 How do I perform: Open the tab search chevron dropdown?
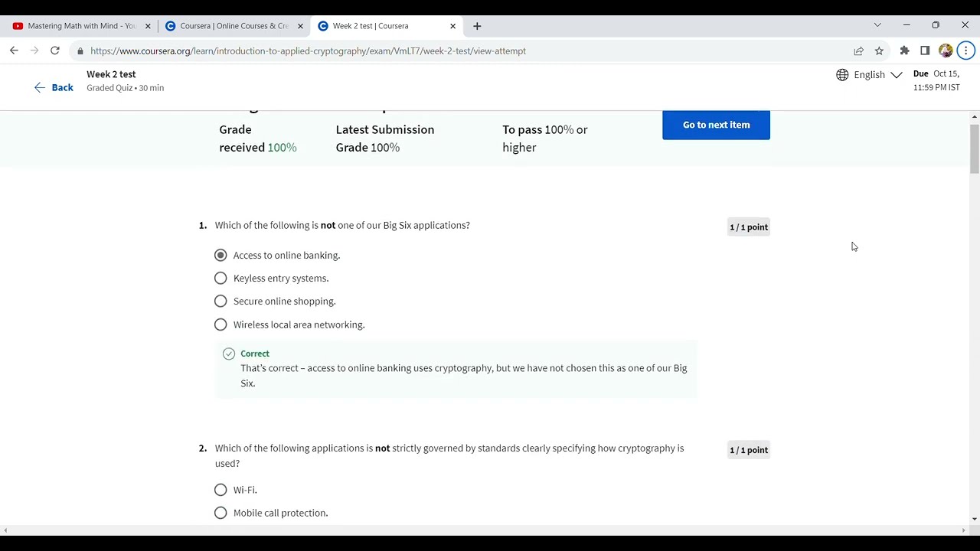tap(877, 25)
